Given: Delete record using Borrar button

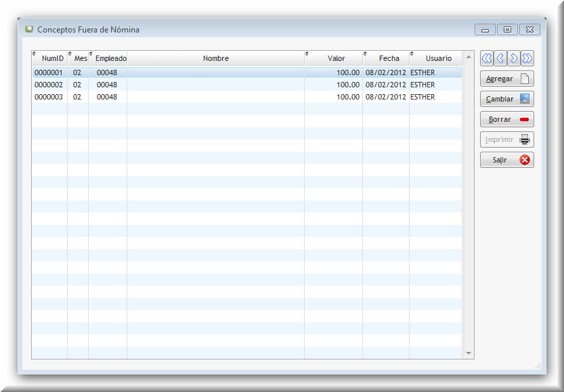Looking at the screenshot, I should (506, 119).
